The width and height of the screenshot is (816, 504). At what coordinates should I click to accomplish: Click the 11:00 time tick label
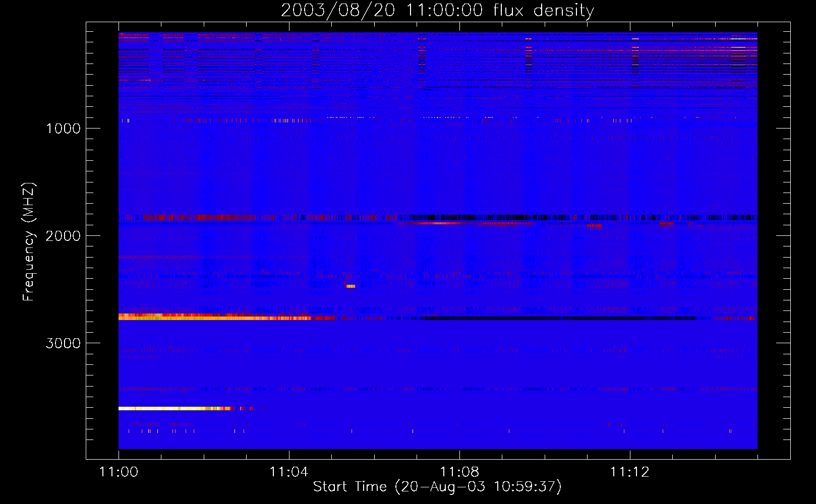tap(119, 472)
